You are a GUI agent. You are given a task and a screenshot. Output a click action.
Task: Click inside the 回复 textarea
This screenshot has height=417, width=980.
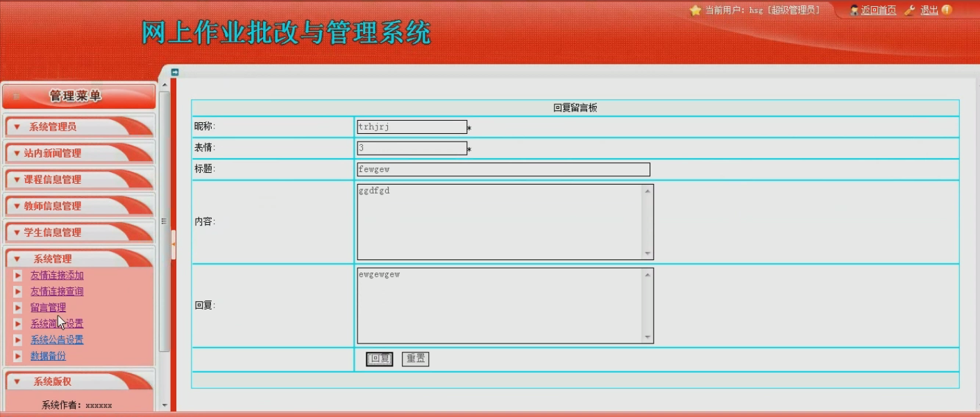500,305
